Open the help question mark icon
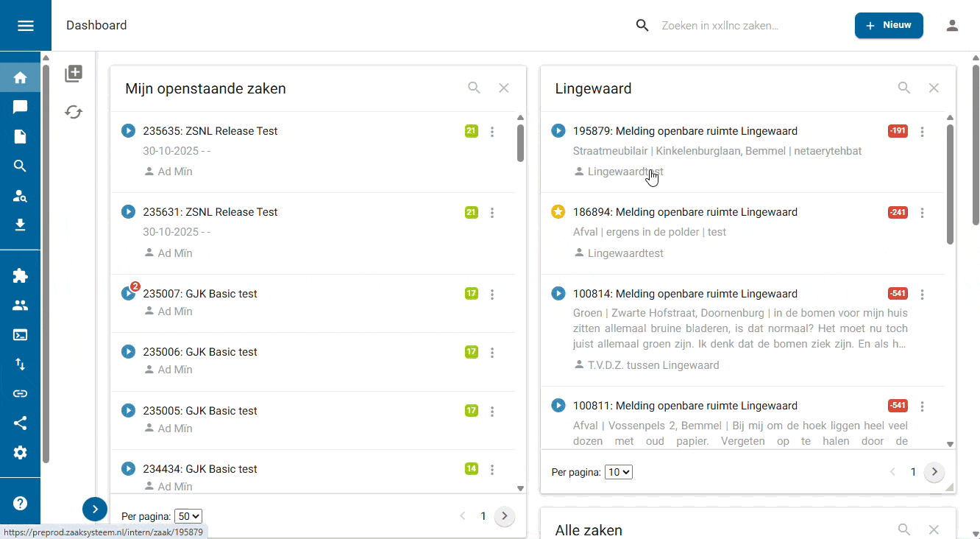Screen dimensions: 980x539 click(x=21, y=504)
